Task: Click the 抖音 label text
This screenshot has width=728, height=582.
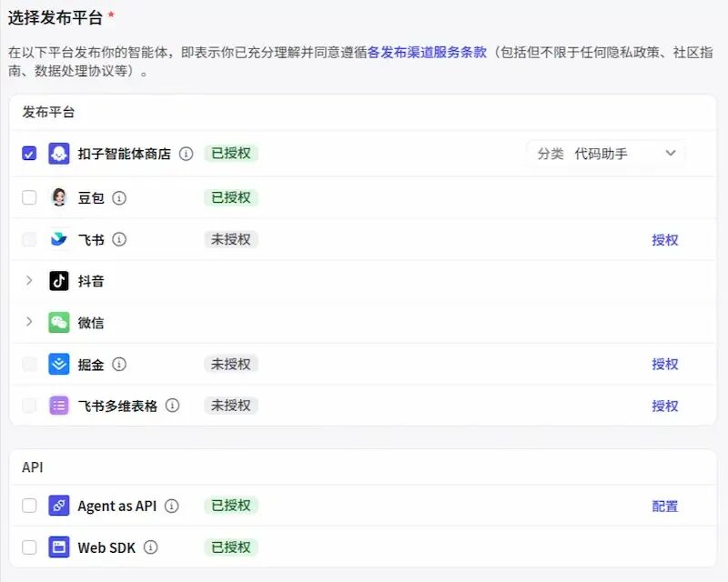Action: [x=91, y=281]
